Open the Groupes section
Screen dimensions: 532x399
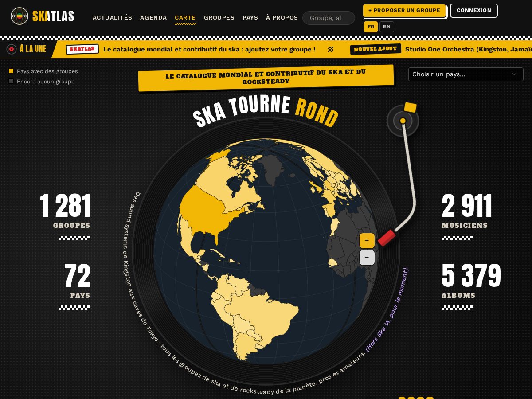coord(219,18)
